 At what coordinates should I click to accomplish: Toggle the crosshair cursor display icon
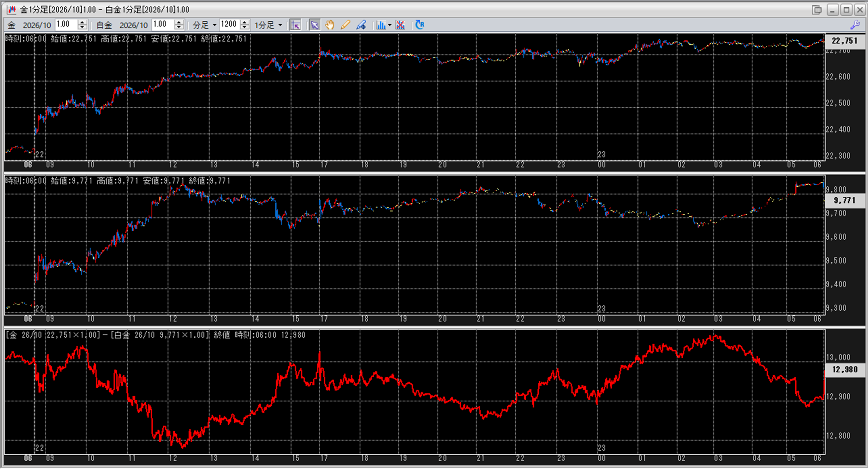pos(296,25)
